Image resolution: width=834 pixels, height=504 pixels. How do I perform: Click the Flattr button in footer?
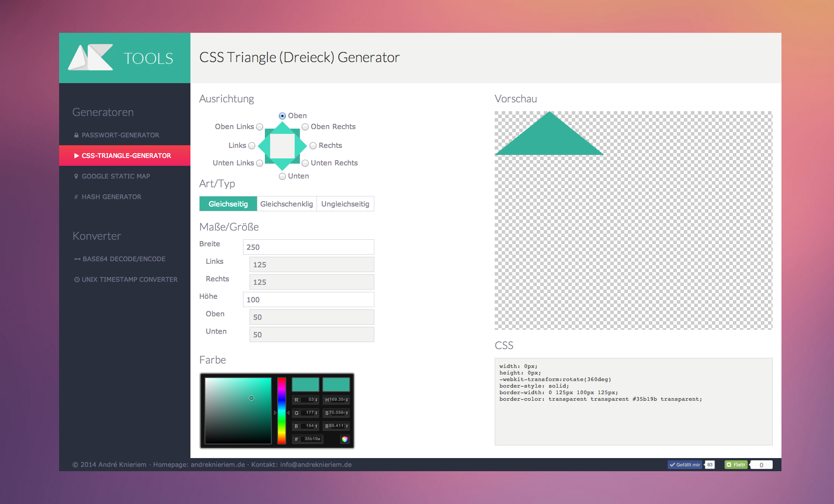tap(736, 465)
